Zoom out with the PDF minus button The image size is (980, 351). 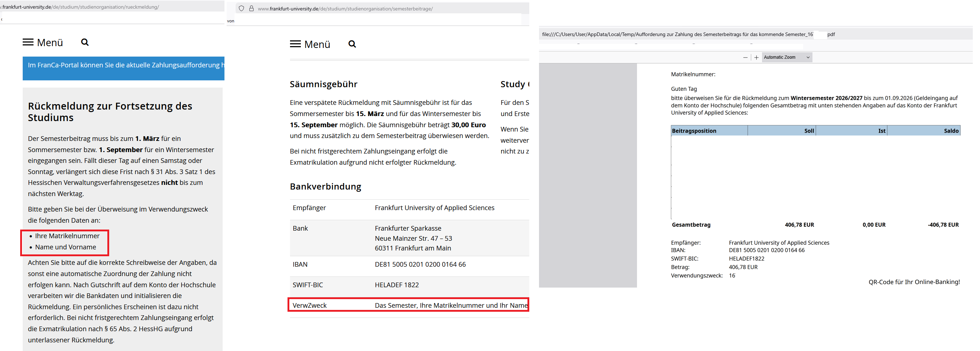(745, 58)
